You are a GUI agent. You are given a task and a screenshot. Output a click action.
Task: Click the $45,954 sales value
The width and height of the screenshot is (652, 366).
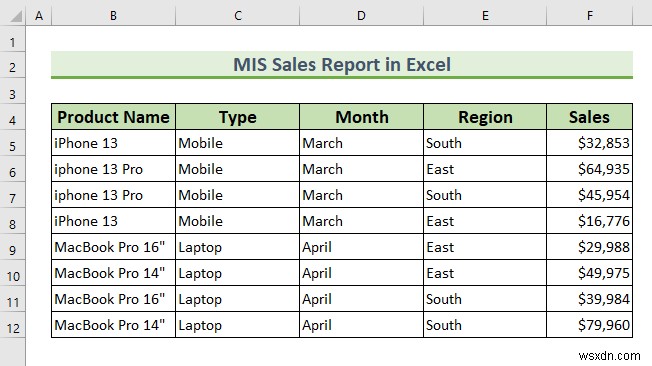coord(604,195)
